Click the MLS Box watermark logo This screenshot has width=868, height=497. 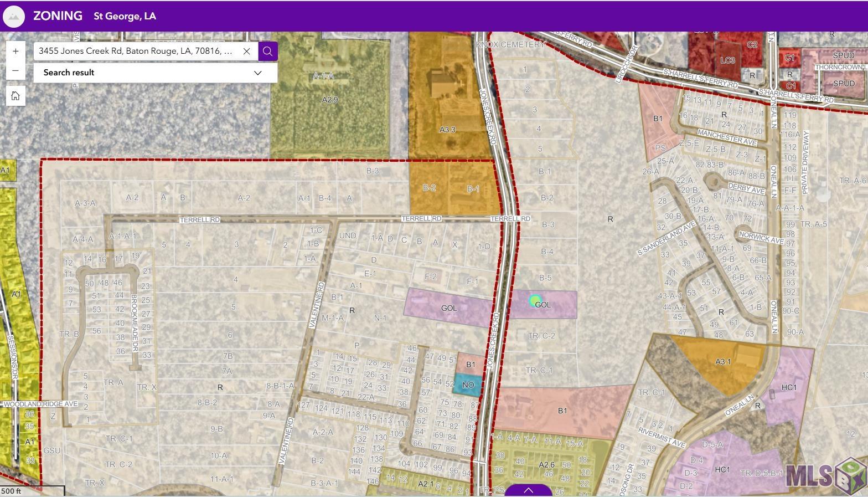coord(825,475)
